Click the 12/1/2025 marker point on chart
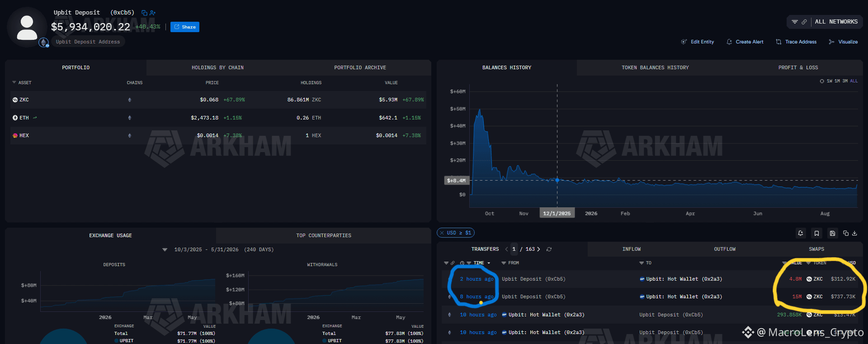 557,180
